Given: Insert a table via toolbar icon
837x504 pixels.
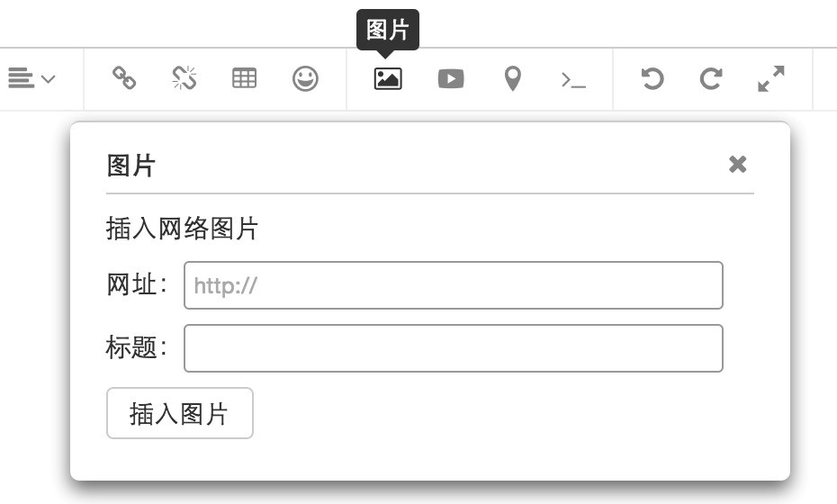Looking at the screenshot, I should pos(245,78).
